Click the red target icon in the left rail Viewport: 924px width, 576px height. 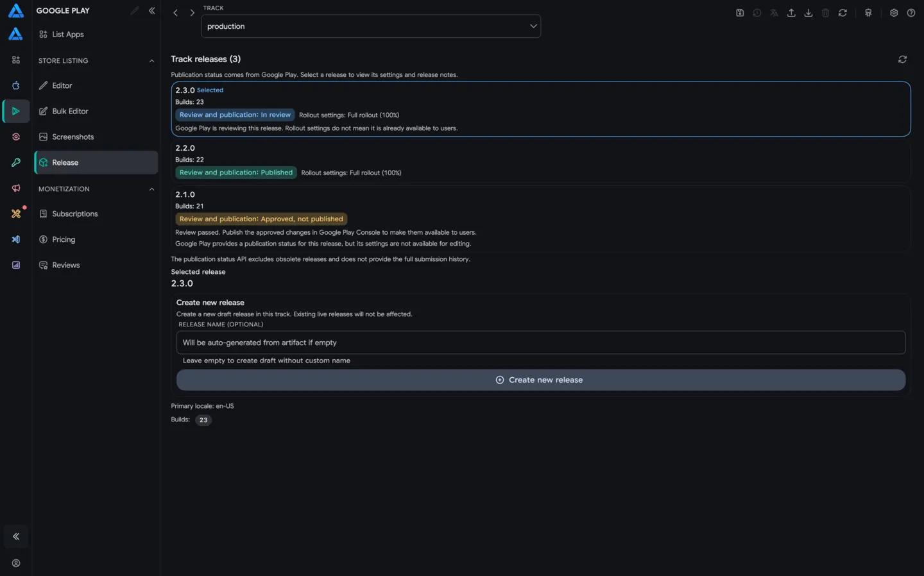point(16,137)
